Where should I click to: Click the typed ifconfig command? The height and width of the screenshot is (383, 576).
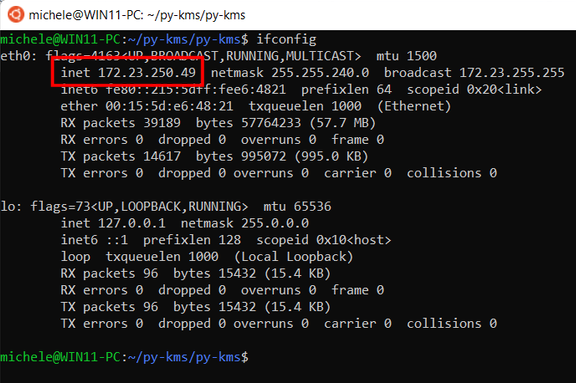pos(286,39)
